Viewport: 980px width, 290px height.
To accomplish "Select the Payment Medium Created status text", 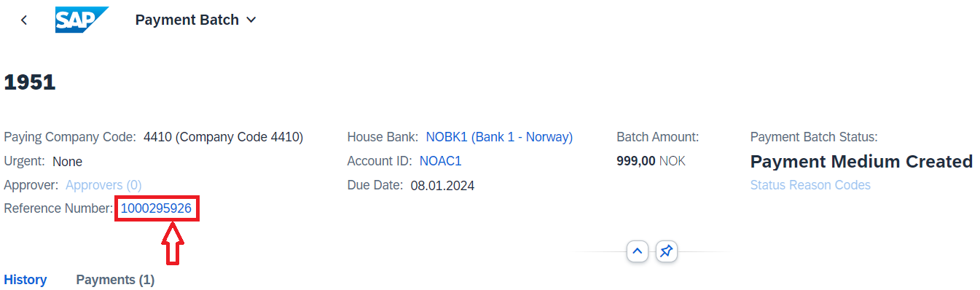I will pyautogui.click(x=861, y=162).
